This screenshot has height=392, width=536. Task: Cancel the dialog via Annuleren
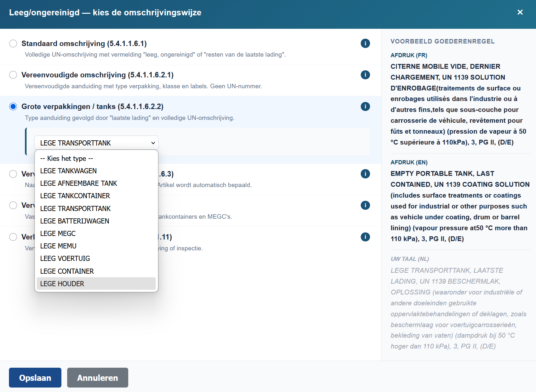point(98,378)
